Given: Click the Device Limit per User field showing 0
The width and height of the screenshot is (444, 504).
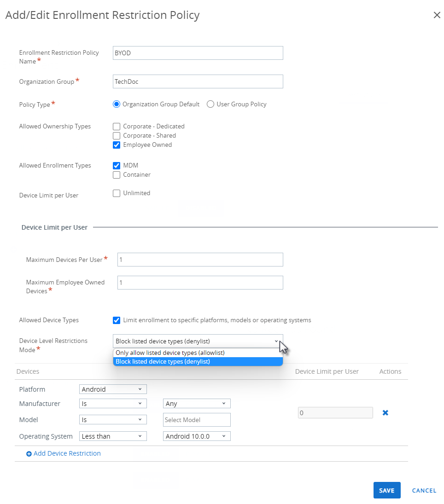Looking at the screenshot, I should [x=335, y=413].
